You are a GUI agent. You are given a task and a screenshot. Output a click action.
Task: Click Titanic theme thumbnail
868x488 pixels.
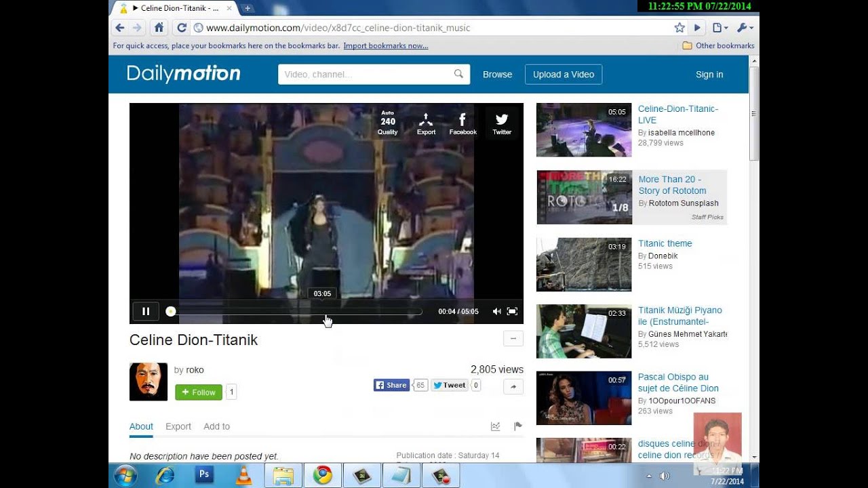(584, 264)
